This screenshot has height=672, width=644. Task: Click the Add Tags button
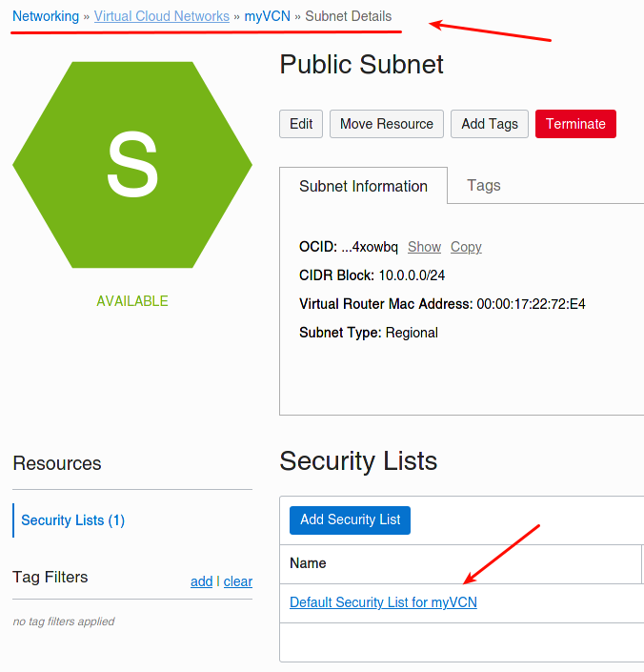(490, 124)
